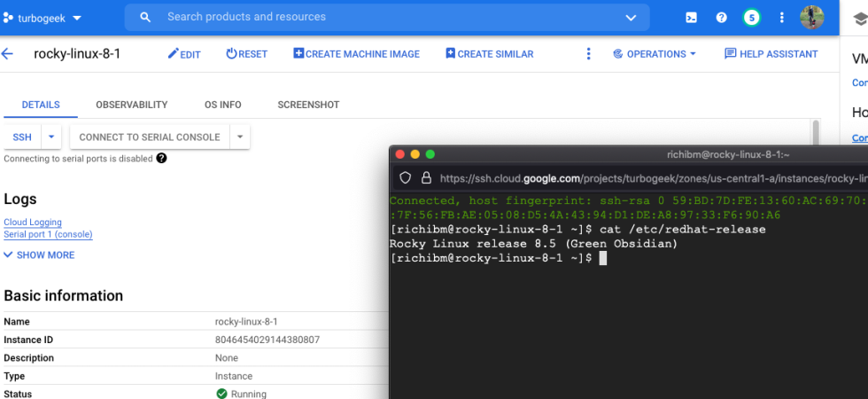The height and width of the screenshot is (399, 868).
Task: Go back using the left arrow
Action: tap(7, 54)
